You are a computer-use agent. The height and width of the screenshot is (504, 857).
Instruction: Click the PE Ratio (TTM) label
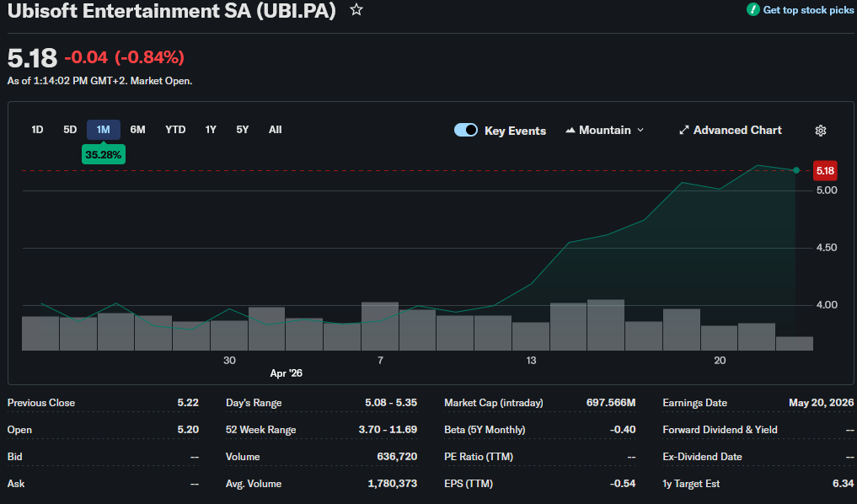coord(479,457)
